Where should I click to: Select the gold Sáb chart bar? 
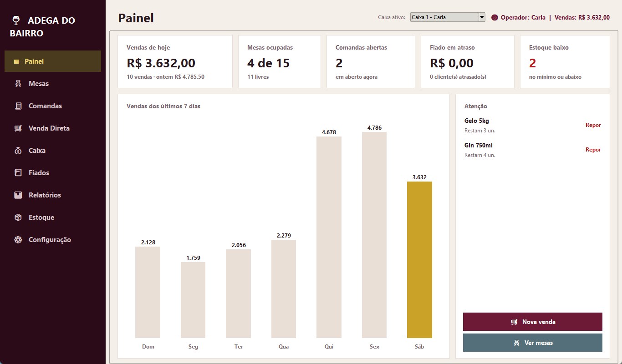pyautogui.click(x=419, y=260)
